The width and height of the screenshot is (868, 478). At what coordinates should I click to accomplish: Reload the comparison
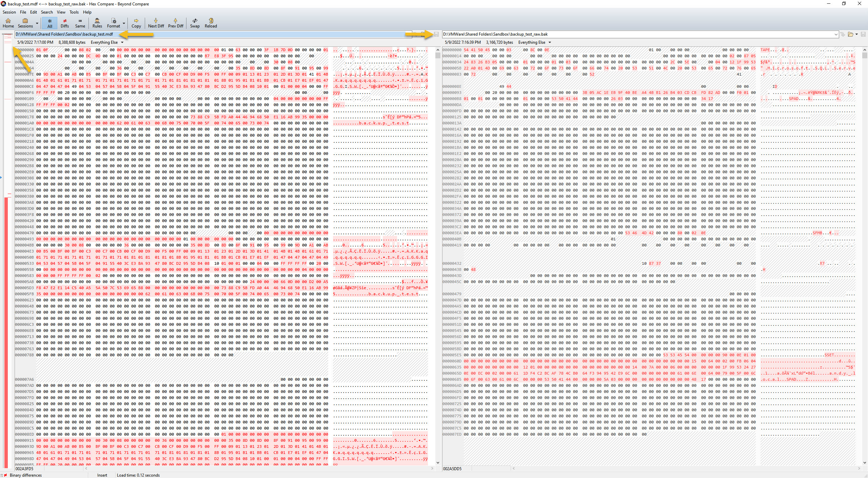tap(211, 23)
